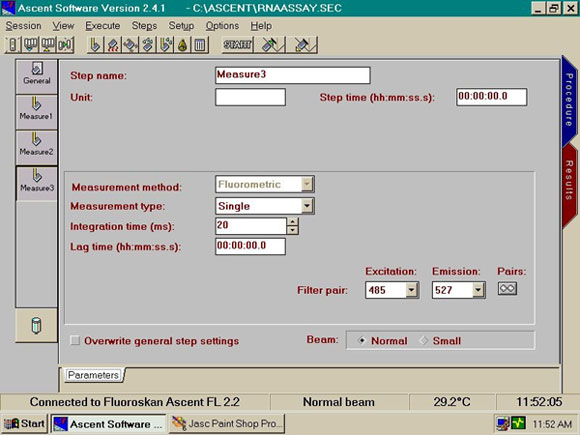Switch to Jasc Paint Shop Pro taskbar button
The width and height of the screenshot is (580, 435).
[227, 424]
